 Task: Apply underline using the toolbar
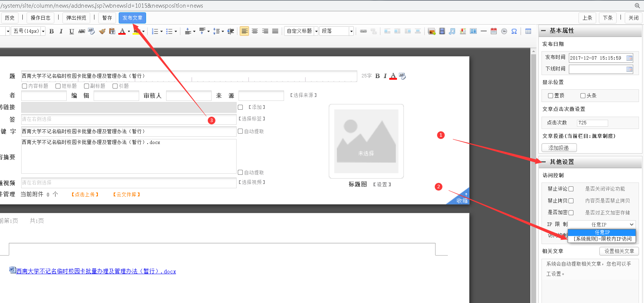pos(71,31)
